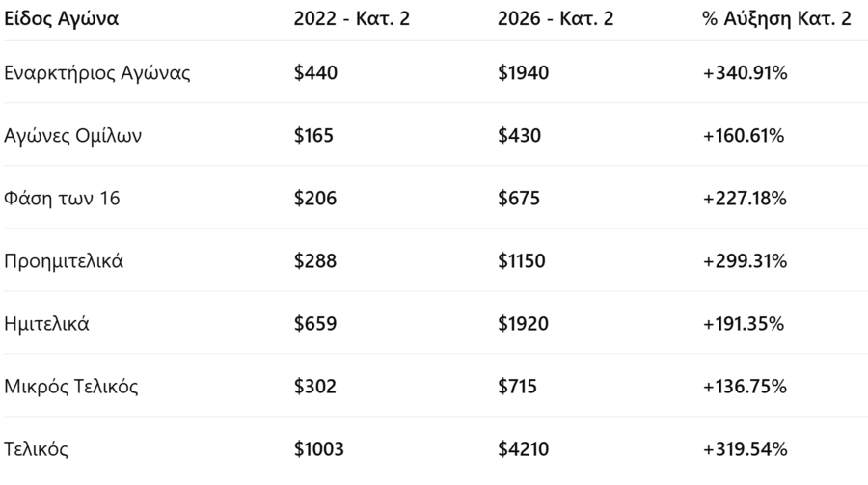
Task: Select the 'Ημιτελικά' row label
Action: pos(47,324)
